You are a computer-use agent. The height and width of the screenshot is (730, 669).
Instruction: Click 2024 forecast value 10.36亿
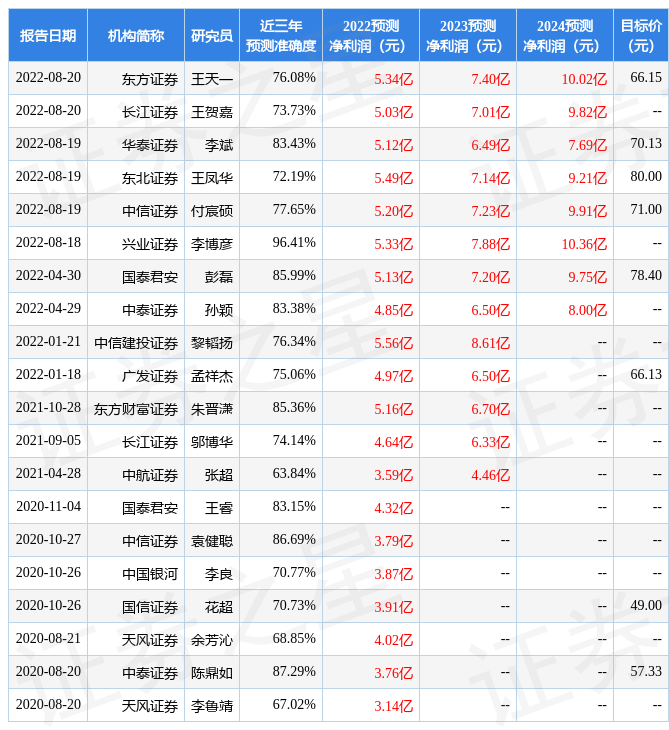pos(584,244)
